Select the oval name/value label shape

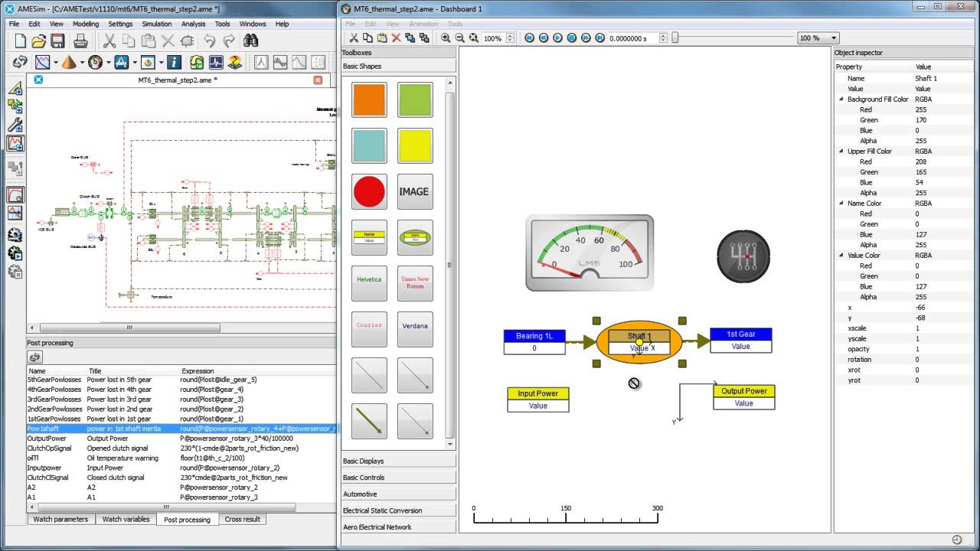414,237
